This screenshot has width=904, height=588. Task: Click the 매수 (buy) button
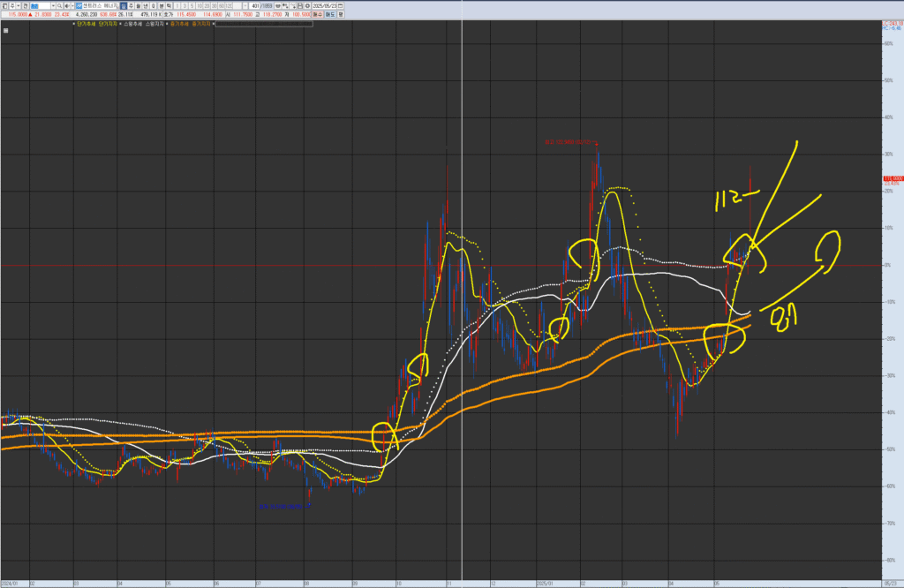[x=318, y=14]
